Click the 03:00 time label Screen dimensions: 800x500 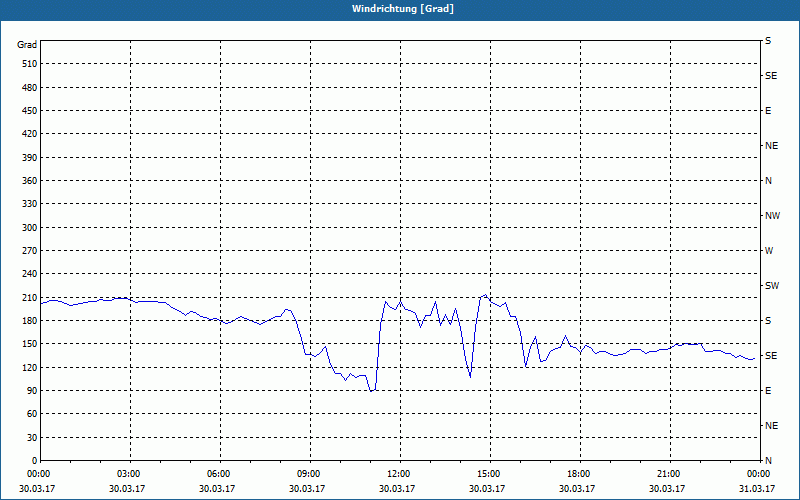[x=131, y=474]
